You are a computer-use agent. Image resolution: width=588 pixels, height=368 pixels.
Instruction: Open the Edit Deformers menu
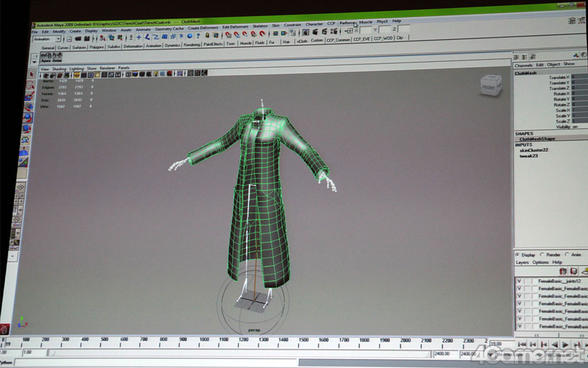pyautogui.click(x=235, y=26)
